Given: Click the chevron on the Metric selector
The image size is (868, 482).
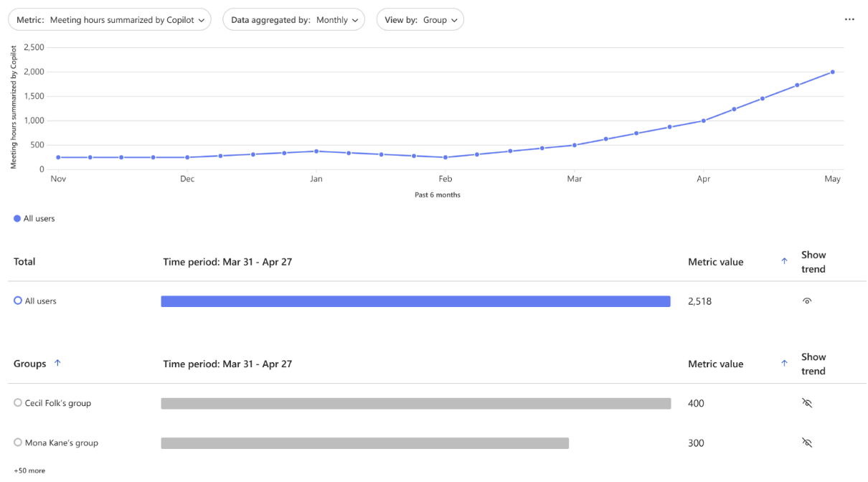Looking at the screenshot, I should (202, 19).
